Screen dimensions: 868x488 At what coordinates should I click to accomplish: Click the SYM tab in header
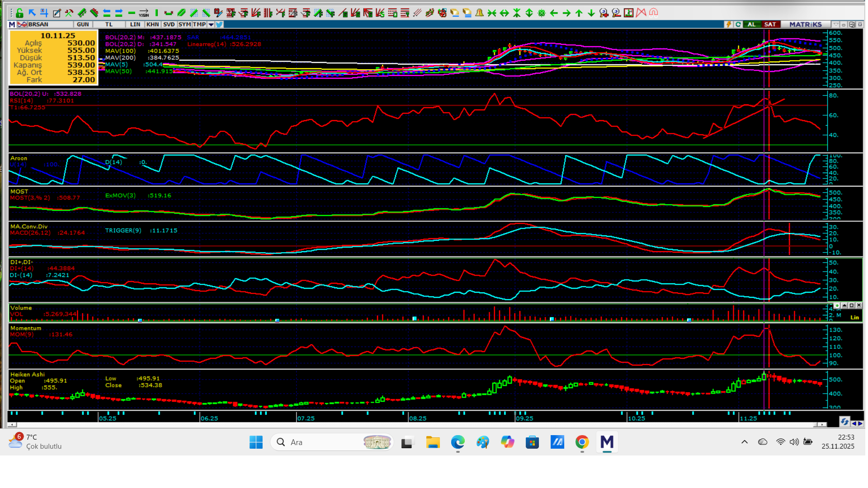(x=184, y=24)
